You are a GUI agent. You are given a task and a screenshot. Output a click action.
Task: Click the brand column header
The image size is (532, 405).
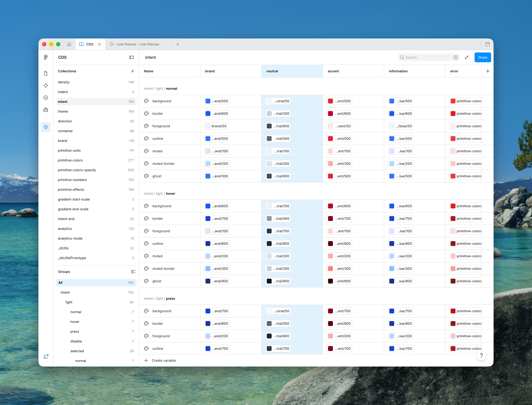coord(231,71)
